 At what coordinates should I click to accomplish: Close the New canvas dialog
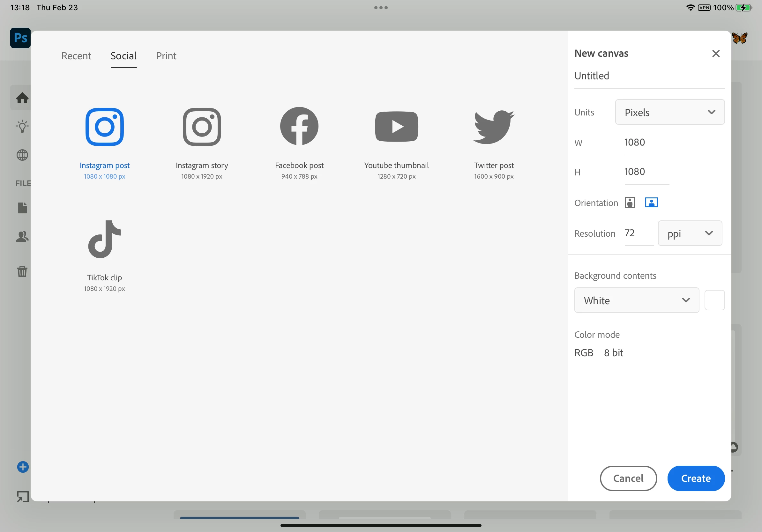pyautogui.click(x=715, y=54)
